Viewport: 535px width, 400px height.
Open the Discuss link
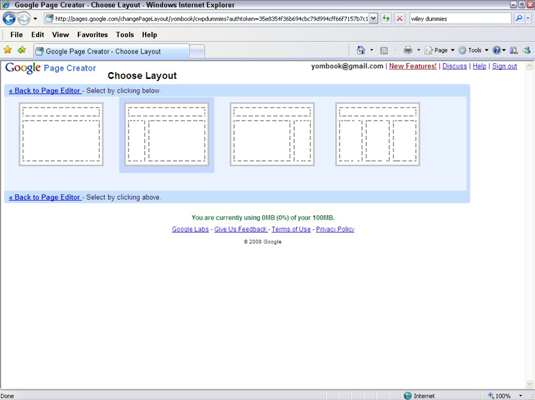454,66
